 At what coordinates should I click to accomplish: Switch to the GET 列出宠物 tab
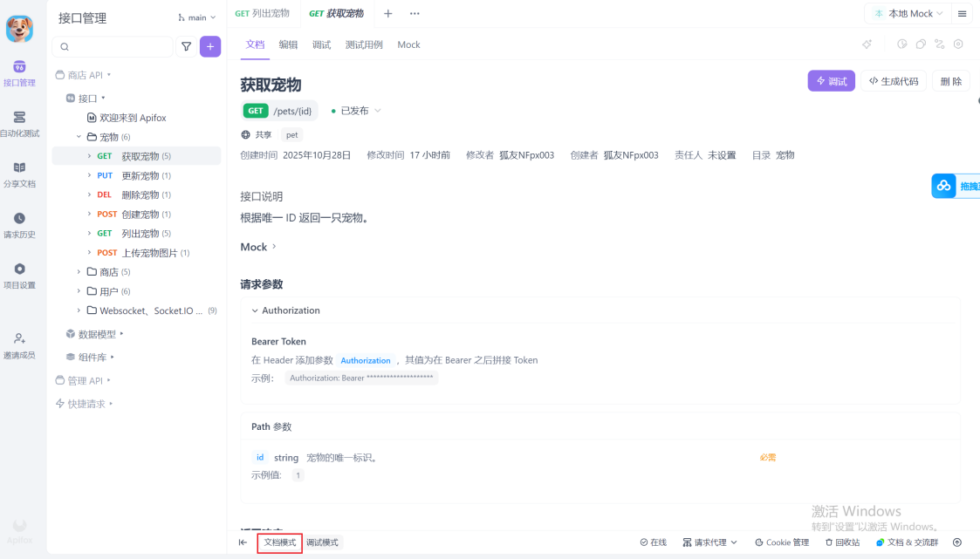[264, 13]
